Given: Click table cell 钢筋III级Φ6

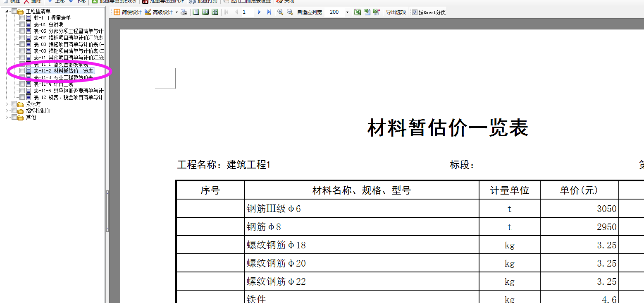Looking at the screenshot, I should tap(362, 209).
